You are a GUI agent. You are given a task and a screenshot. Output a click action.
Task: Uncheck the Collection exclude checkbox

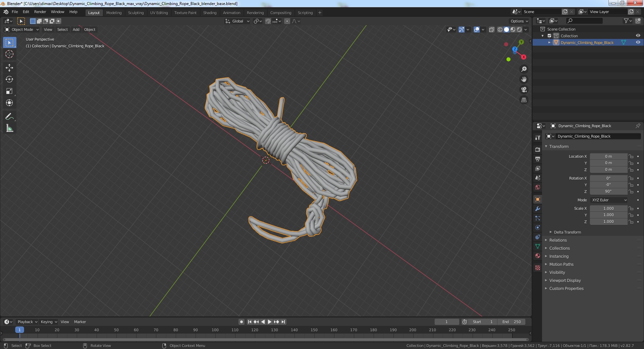[x=549, y=36]
